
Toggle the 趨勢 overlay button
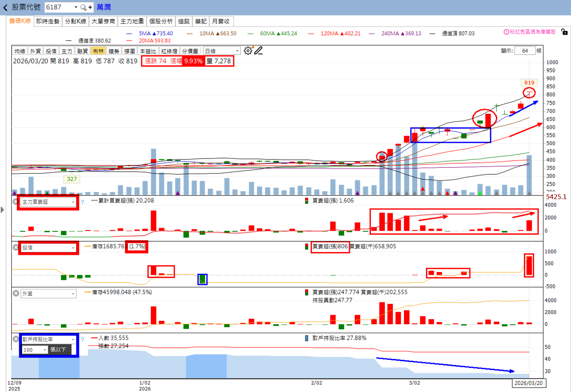(x=114, y=51)
